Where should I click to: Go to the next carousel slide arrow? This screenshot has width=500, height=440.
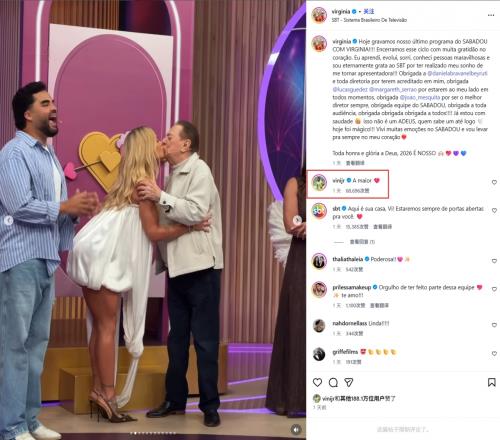coord(297,220)
